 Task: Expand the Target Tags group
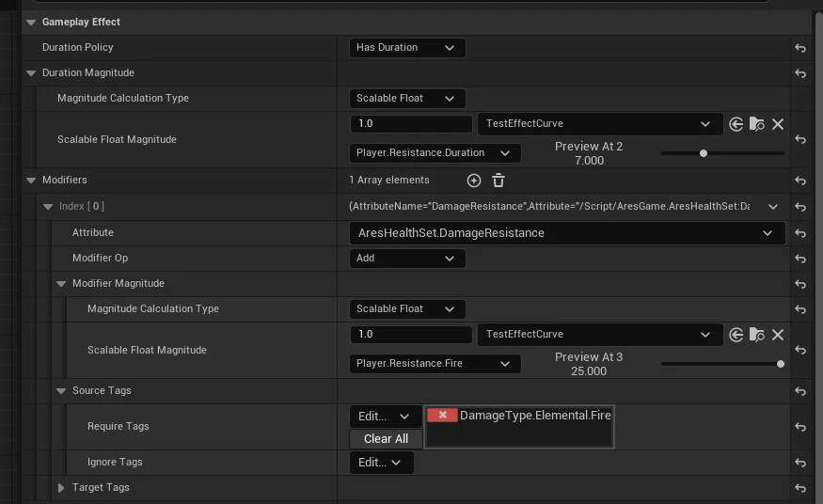click(61, 488)
